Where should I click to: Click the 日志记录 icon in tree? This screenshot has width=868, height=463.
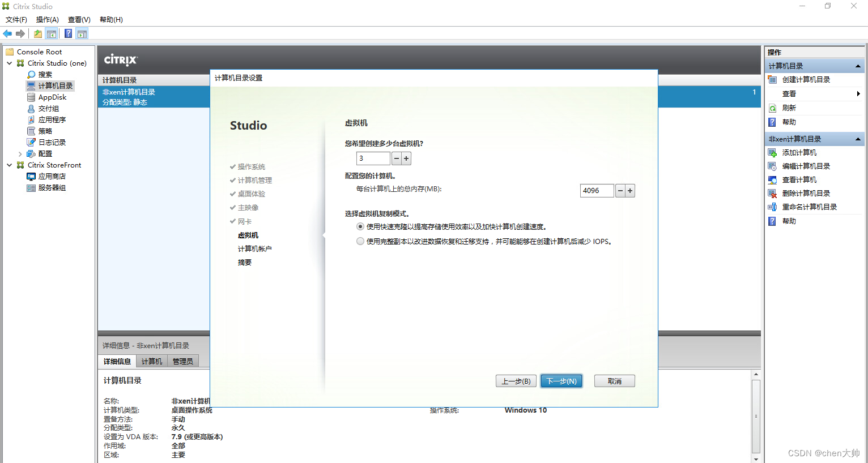(31, 143)
